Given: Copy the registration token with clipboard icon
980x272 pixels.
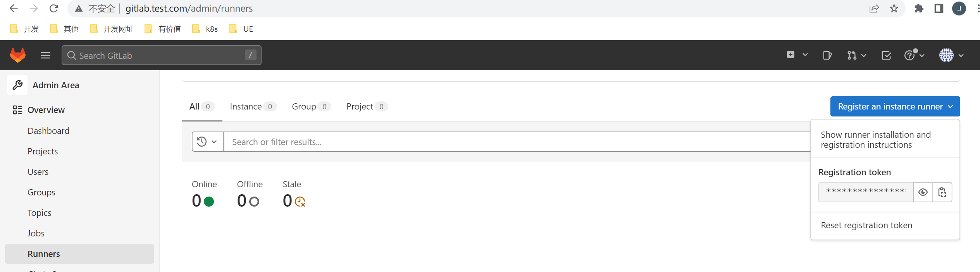Looking at the screenshot, I should pyautogui.click(x=942, y=192).
